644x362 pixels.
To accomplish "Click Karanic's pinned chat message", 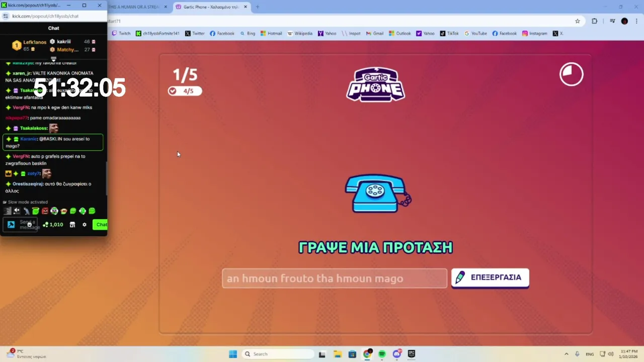I will [53, 142].
